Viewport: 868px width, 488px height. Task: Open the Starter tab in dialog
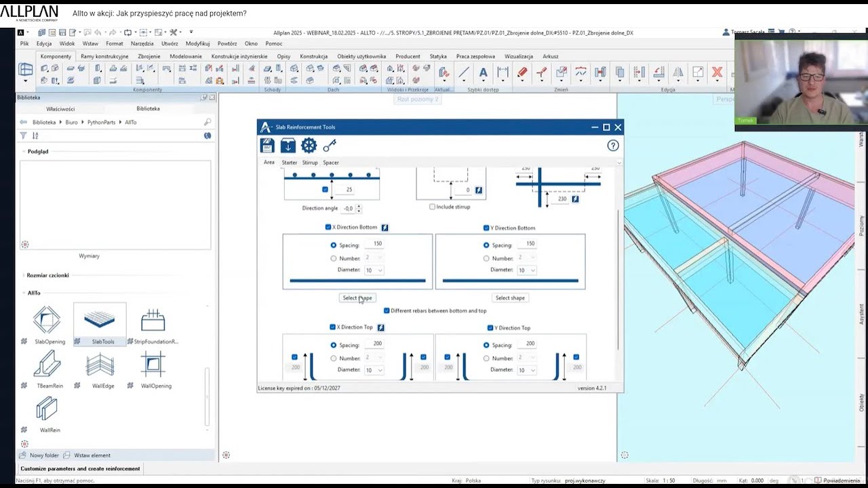pos(290,163)
